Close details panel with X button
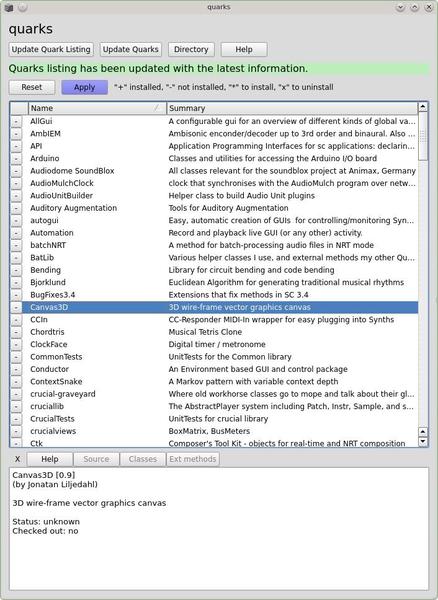Image resolution: width=438 pixels, height=600 pixels. (x=18, y=459)
